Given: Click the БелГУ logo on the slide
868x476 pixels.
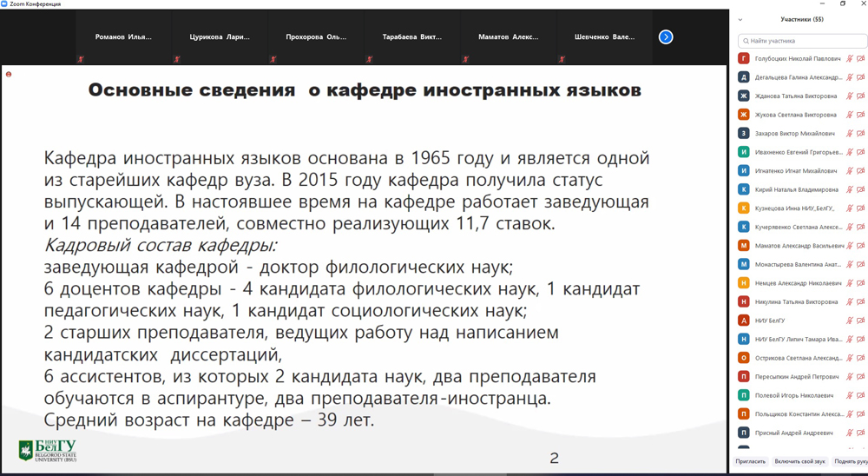Looking at the screenshot, I should tap(48, 450).
